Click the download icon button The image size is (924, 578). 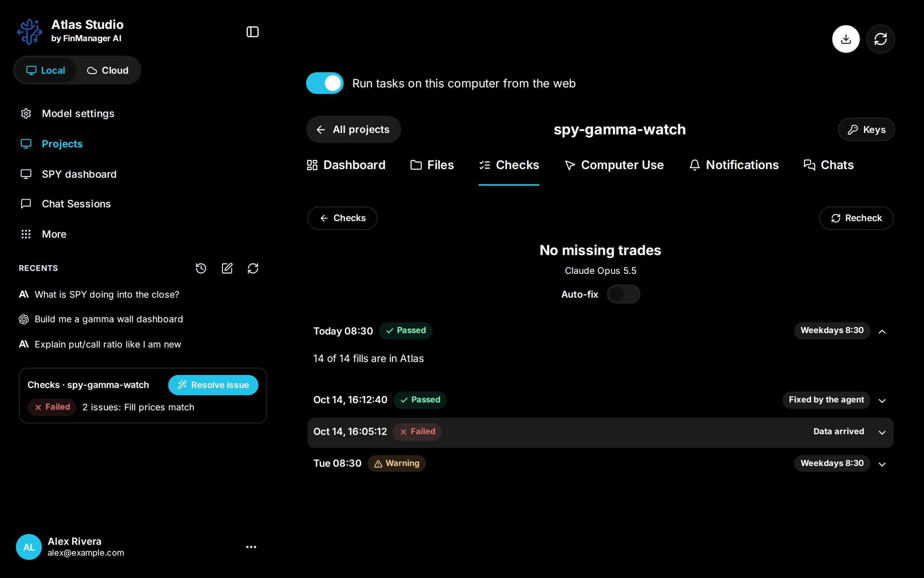(846, 39)
